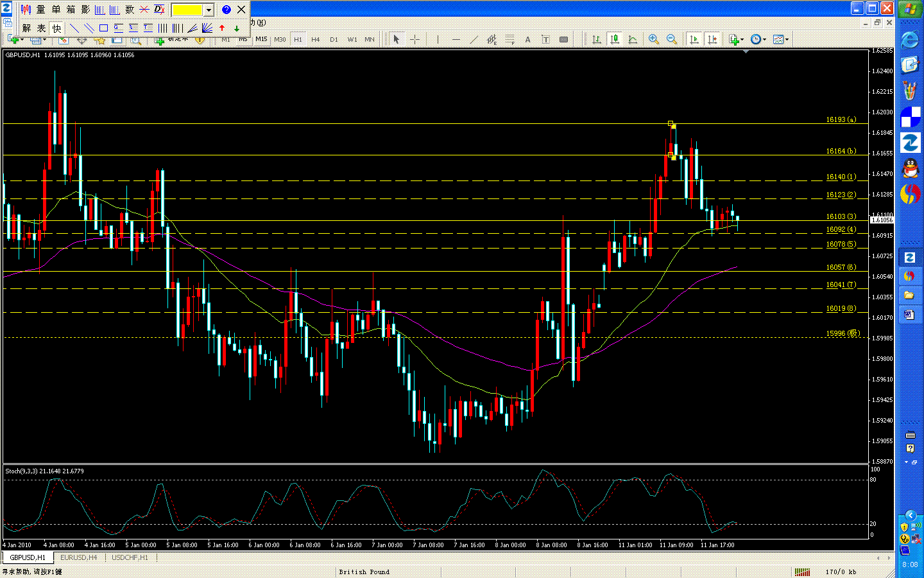Select the single line drawing tool
This screenshot has height=578, width=924.
coord(74,28)
